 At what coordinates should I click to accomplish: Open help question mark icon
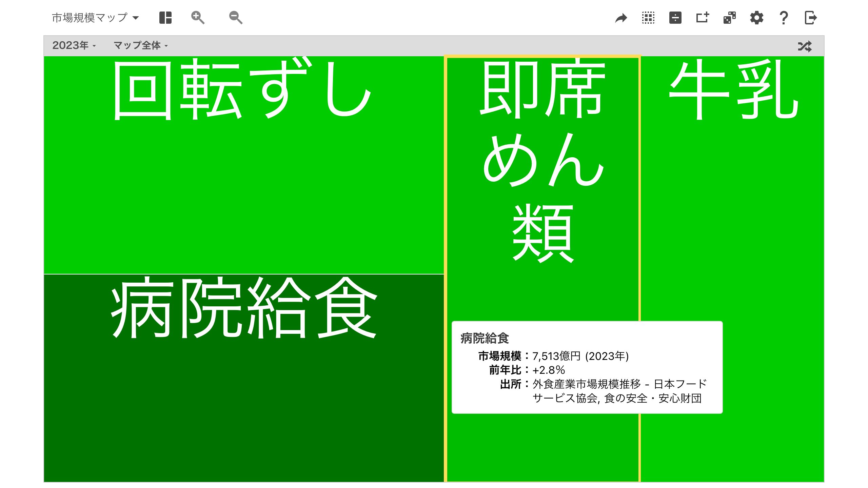[784, 18]
